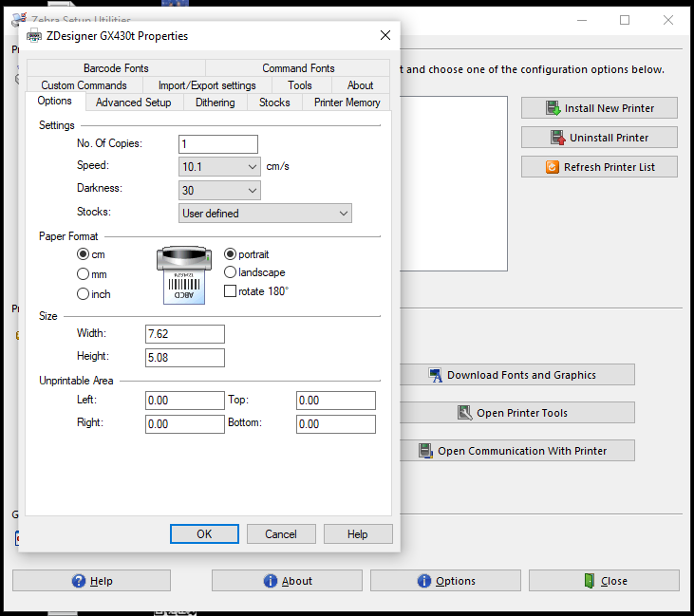This screenshot has height=616, width=694.
Task: Click the Open Printer Tools icon
Action: 465,413
